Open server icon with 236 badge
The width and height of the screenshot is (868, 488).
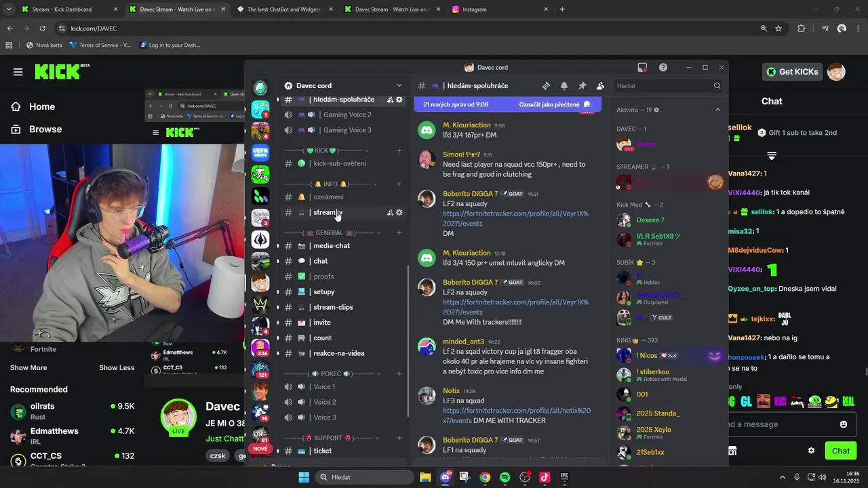pos(260,348)
